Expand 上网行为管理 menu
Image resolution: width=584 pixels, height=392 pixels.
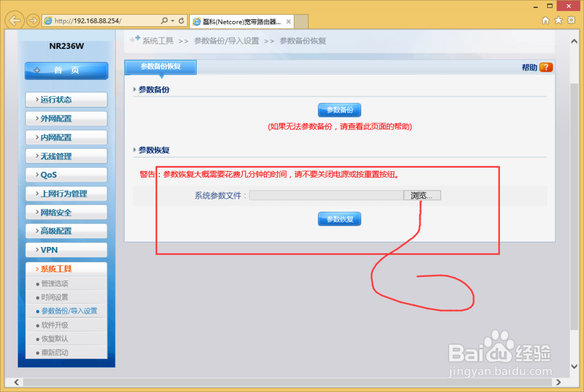(x=67, y=193)
